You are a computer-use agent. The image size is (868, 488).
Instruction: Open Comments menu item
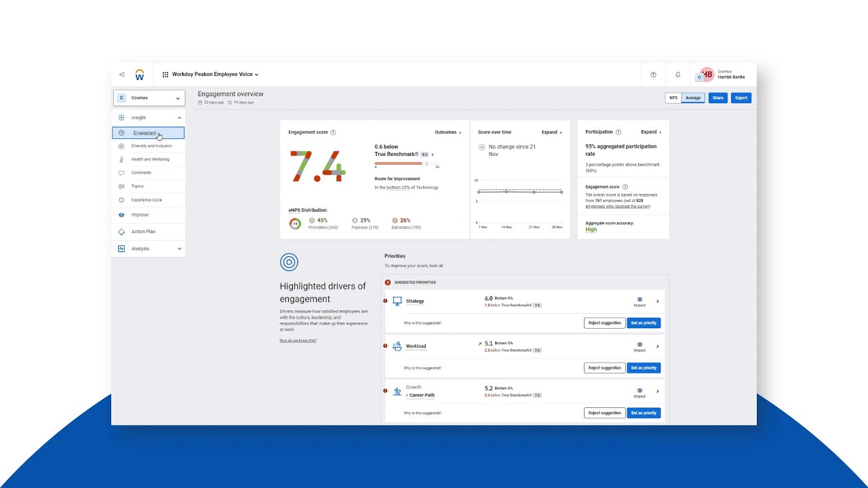pos(141,173)
